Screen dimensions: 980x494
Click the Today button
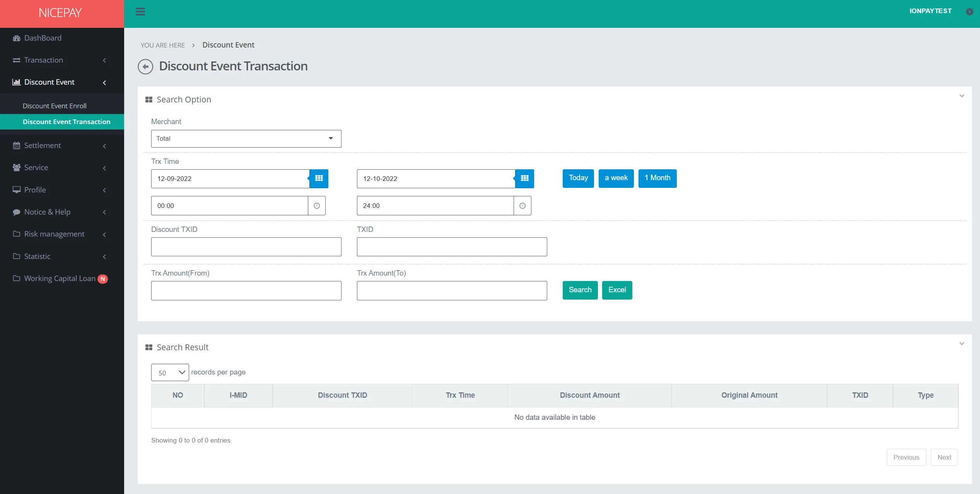pos(578,179)
